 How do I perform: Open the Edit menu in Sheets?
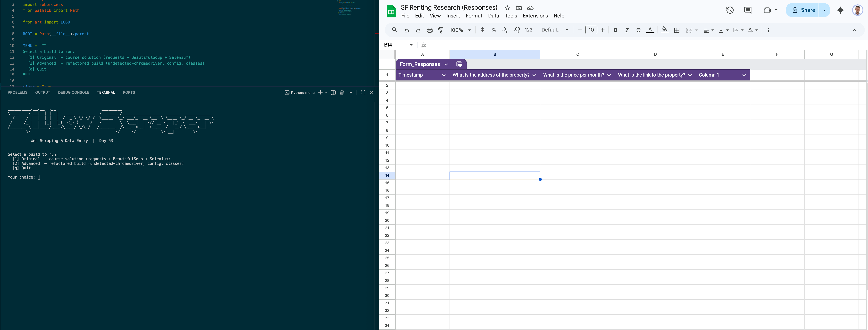click(x=419, y=16)
